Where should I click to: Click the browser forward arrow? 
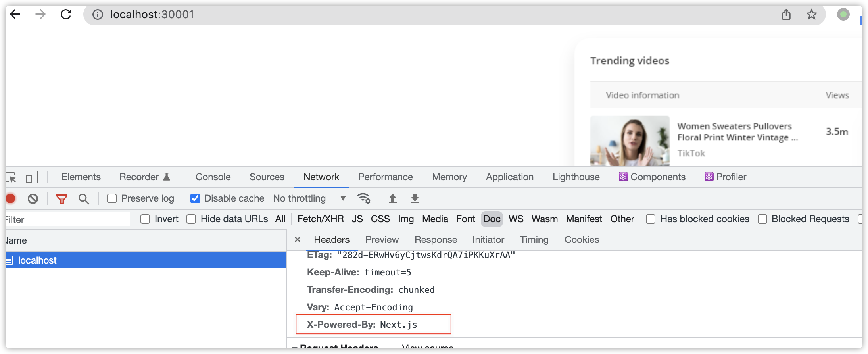[x=40, y=14]
